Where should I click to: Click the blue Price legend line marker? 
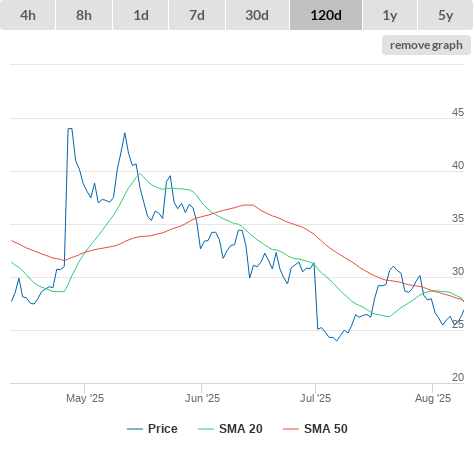click(x=135, y=429)
